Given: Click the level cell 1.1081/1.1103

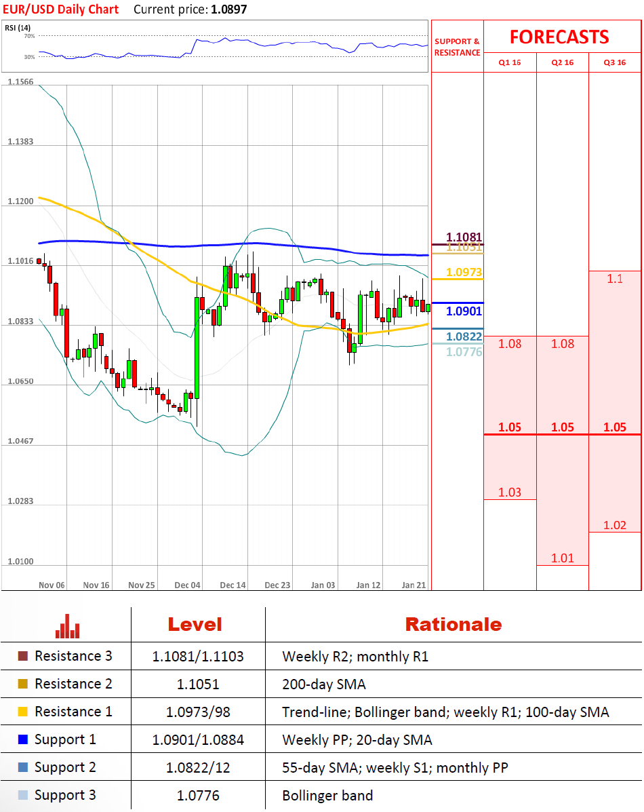Looking at the screenshot, I should [x=198, y=657].
